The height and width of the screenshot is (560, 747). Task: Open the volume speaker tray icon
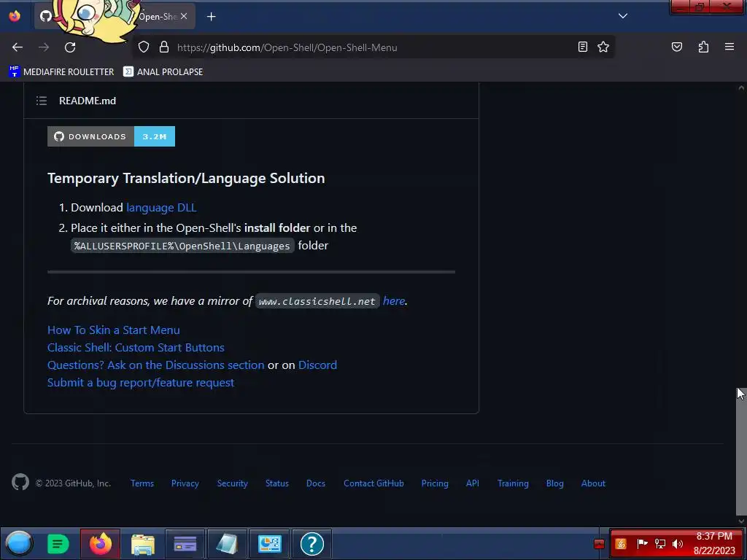[678, 543]
